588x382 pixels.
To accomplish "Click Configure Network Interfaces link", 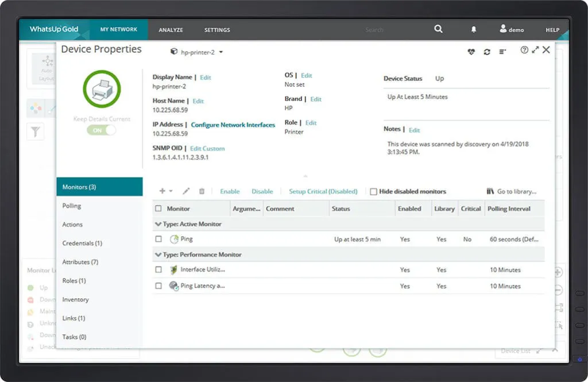I will (233, 125).
